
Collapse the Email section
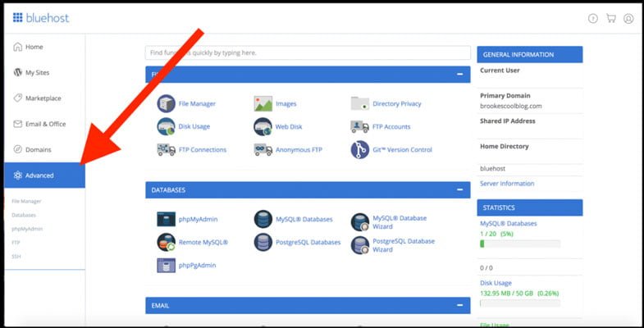pyautogui.click(x=459, y=306)
